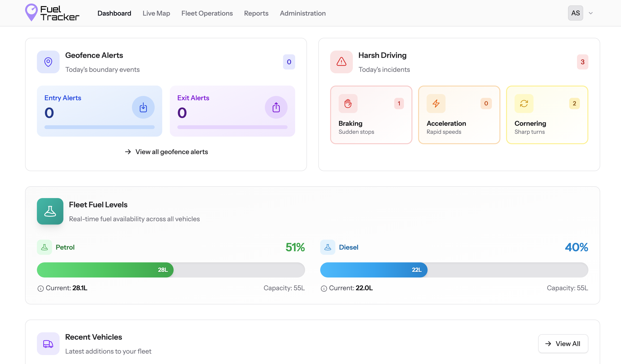Screen dimensions: 621x364
Task: Click the Harsh Driving warning triangle icon
Action: tap(341, 62)
